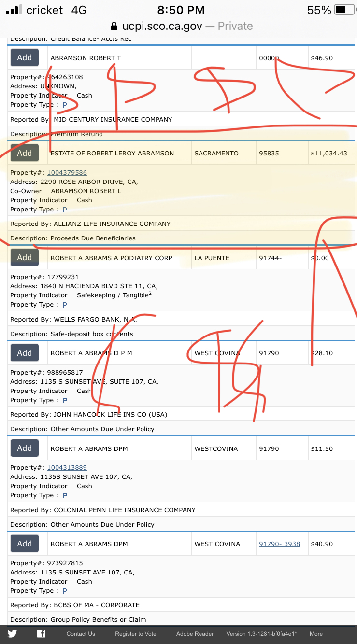Click Property Type P icon for property 1004313889

(x=65, y=495)
